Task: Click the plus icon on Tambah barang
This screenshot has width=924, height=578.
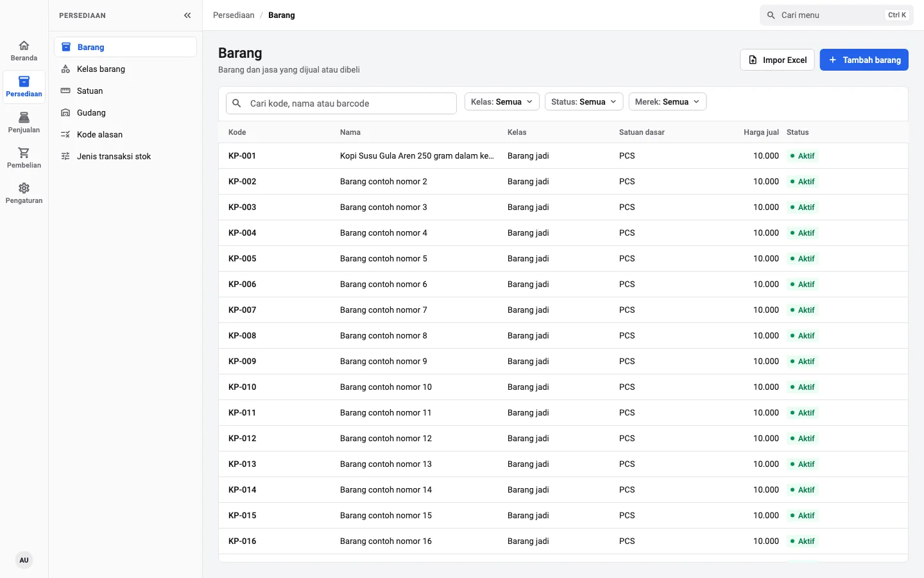Action: coord(833,60)
